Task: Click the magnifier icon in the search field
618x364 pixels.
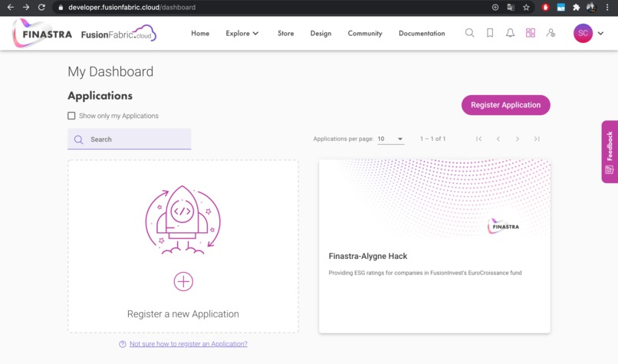Action: coord(78,139)
